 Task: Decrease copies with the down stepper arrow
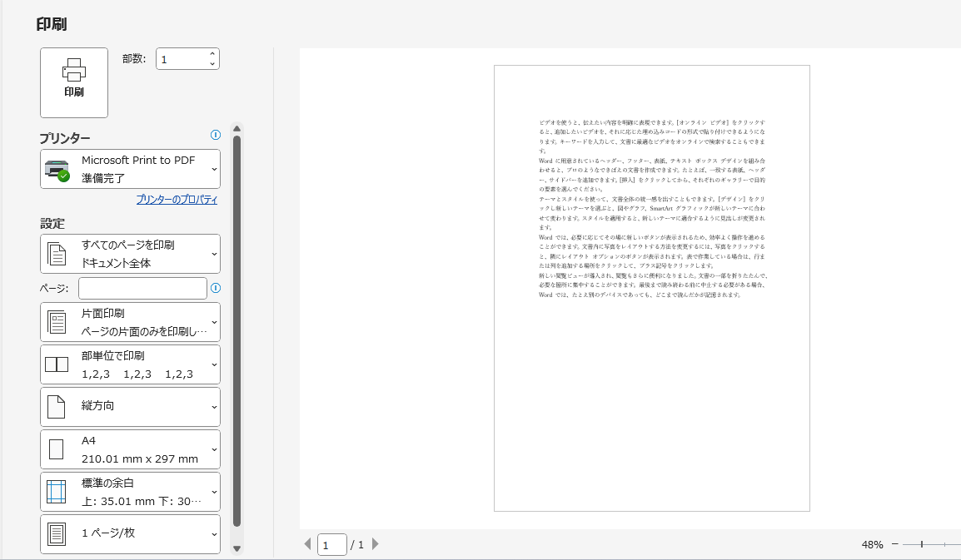click(212, 64)
